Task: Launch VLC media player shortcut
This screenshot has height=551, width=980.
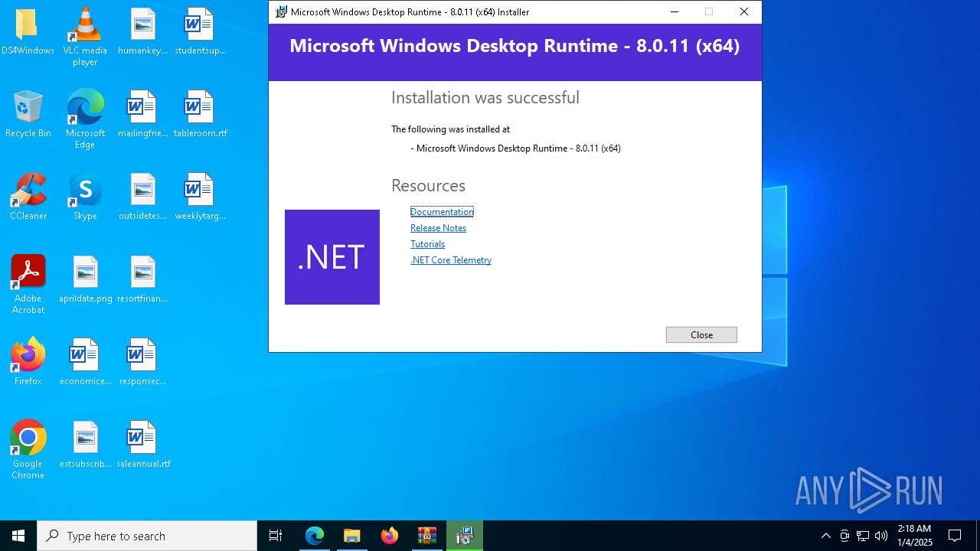Action: [x=85, y=24]
